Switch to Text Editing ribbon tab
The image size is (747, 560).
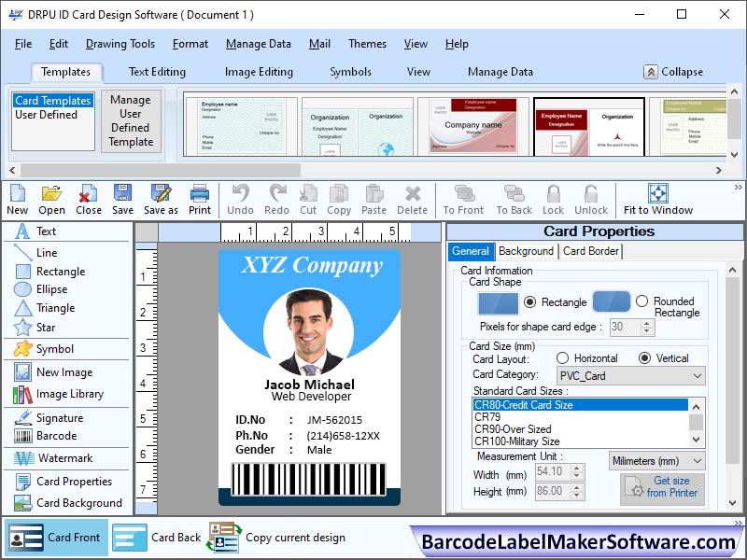(157, 72)
